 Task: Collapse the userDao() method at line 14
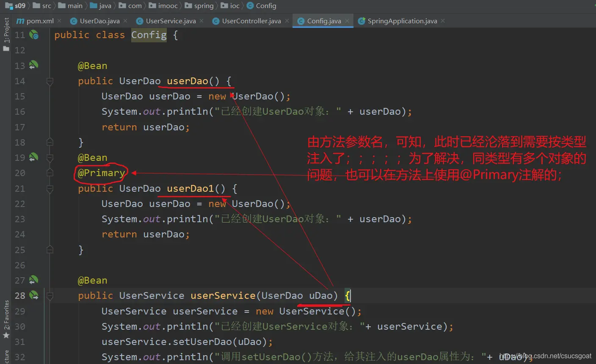click(x=50, y=81)
